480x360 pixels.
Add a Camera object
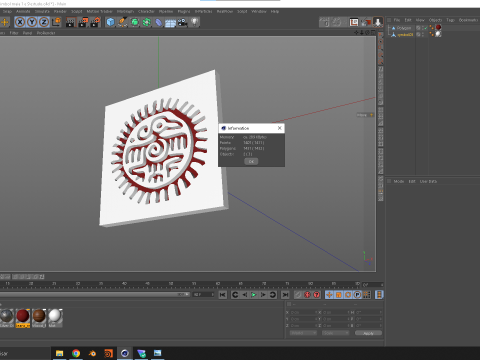click(182, 22)
